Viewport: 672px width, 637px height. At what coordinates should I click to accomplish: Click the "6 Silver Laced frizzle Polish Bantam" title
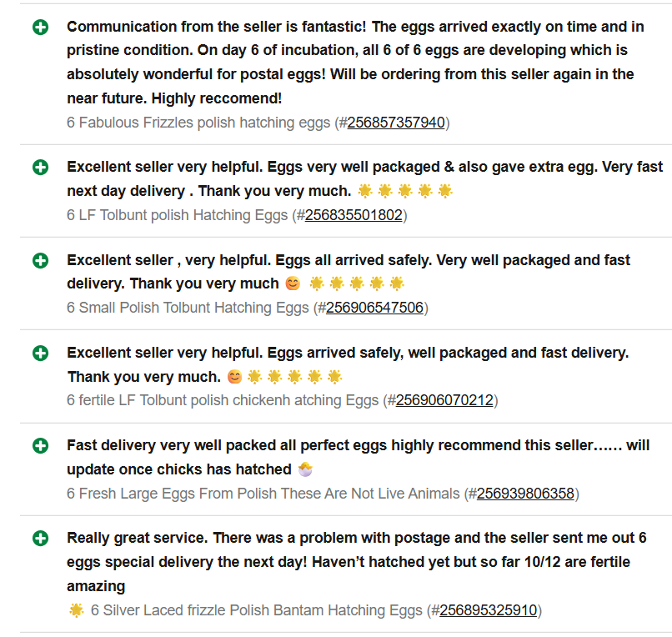tap(257, 610)
